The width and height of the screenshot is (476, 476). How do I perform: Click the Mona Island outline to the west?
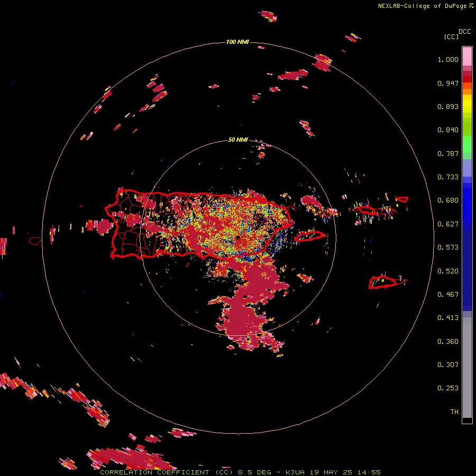coord(35,241)
